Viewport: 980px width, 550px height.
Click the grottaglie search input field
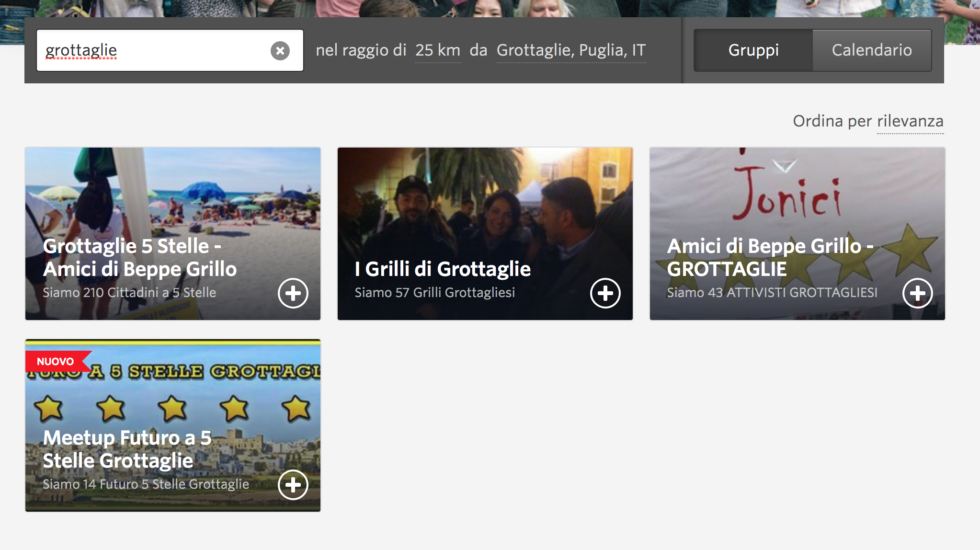click(170, 50)
